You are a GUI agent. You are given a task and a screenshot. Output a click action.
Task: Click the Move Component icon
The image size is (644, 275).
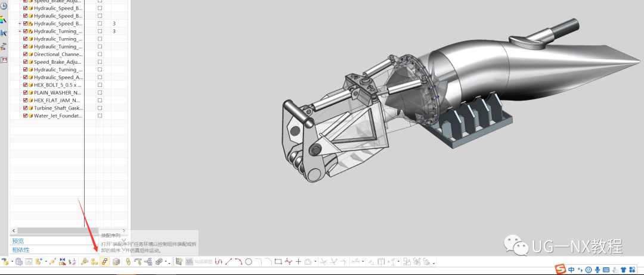tap(52, 261)
